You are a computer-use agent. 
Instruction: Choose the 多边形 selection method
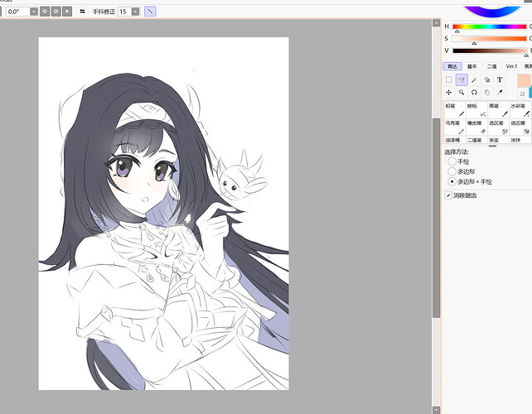452,171
